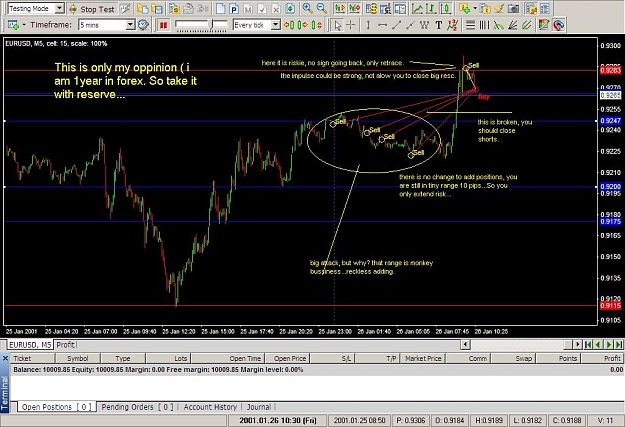The width and height of the screenshot is (625, 428).
Task: Click the symbols list dollar icon
Action: tap(372, 8)
